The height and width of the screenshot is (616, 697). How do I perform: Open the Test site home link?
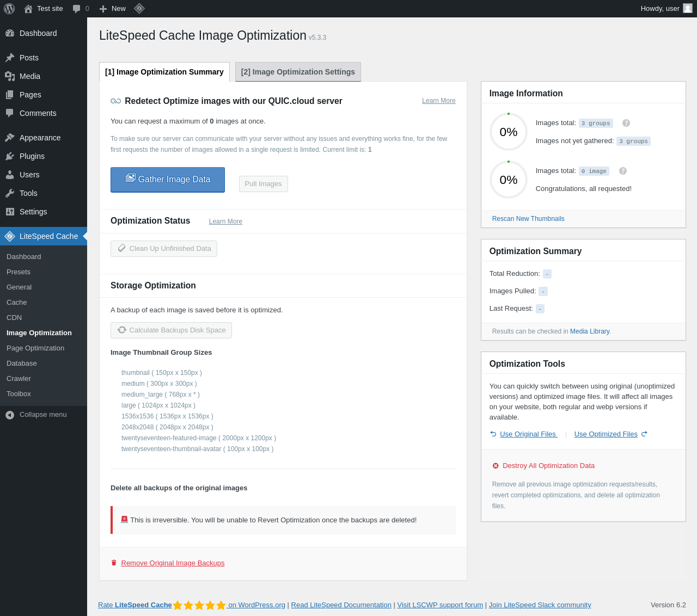coord(44,9)
